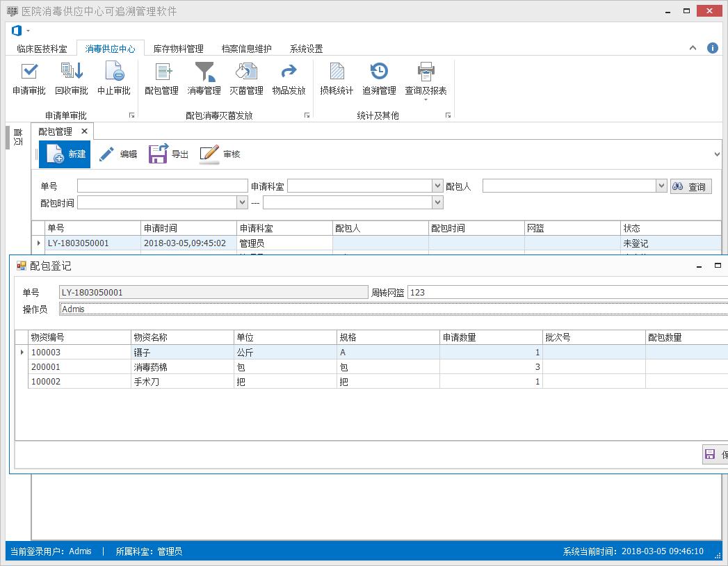Image resolution: width=728 pixels, height=566 pixels.
Task: Open the application menu icon at top-left
Action: 17,31
